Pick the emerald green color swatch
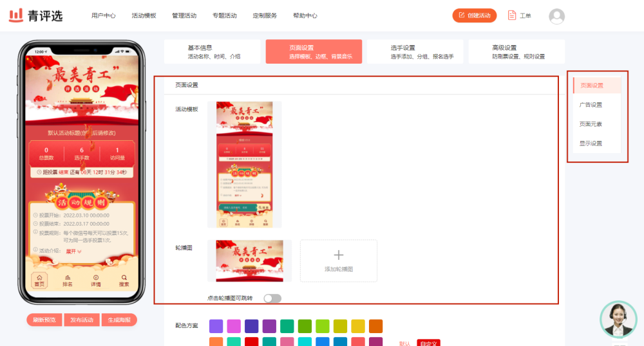 (x=287, y=326)
